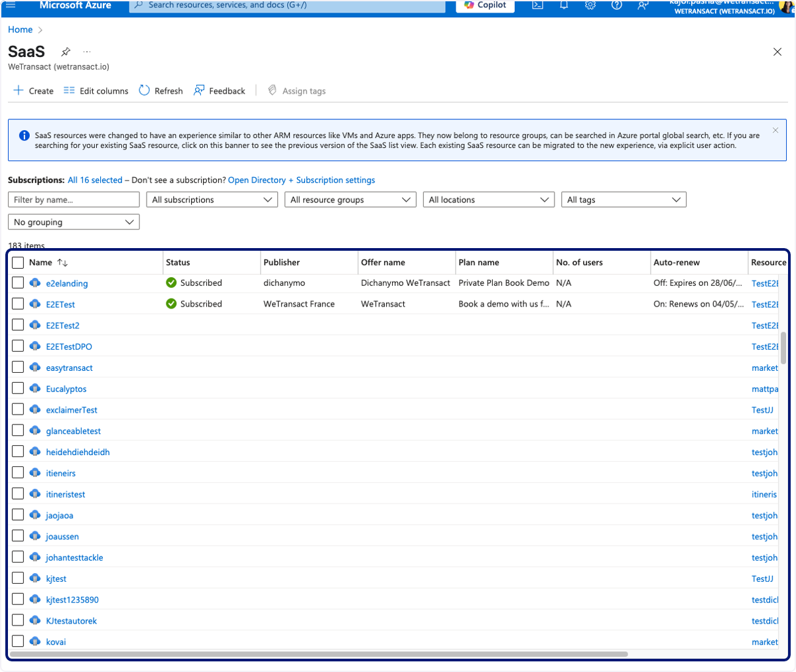Click the itineris resource group link
Screen dimensions: 796x672
764,494
